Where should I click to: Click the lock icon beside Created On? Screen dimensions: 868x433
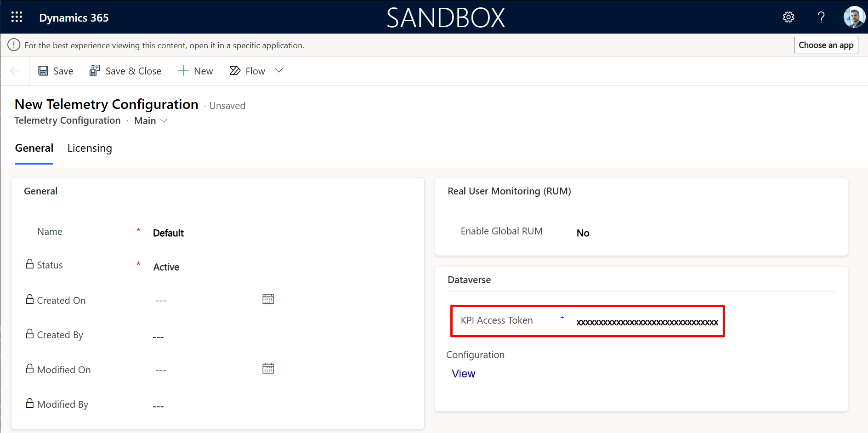click(x=30, y=299)
